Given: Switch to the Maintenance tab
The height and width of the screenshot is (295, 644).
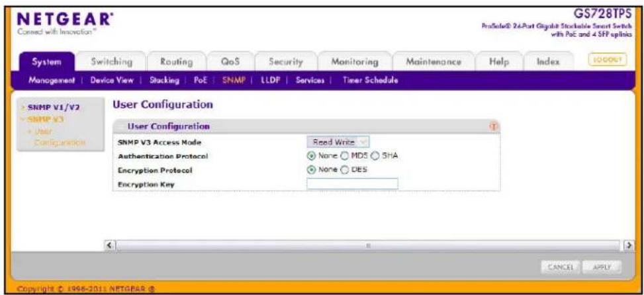Looking at the screenshot, I should coord(434,62).
